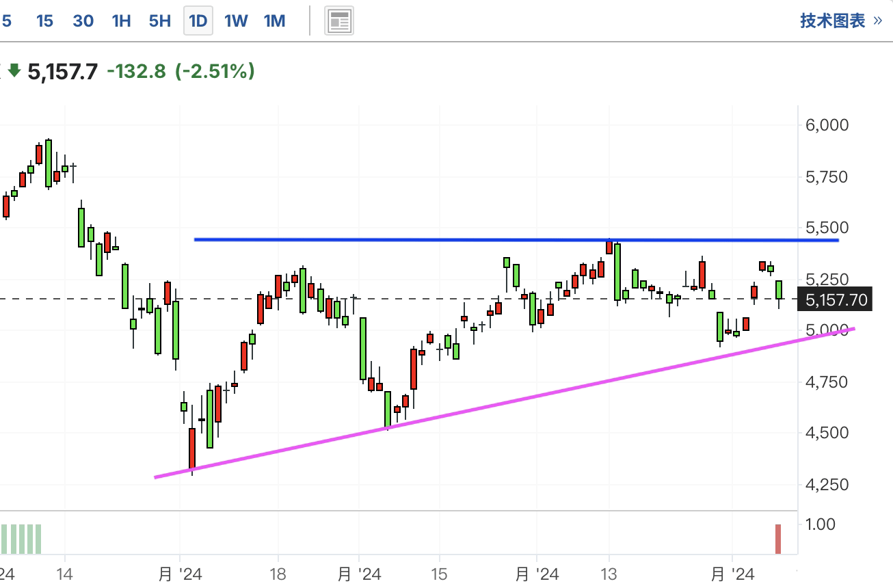Switch to the 1W weekly timeframe
Viewport: 893px width, 588px height.
236,21
